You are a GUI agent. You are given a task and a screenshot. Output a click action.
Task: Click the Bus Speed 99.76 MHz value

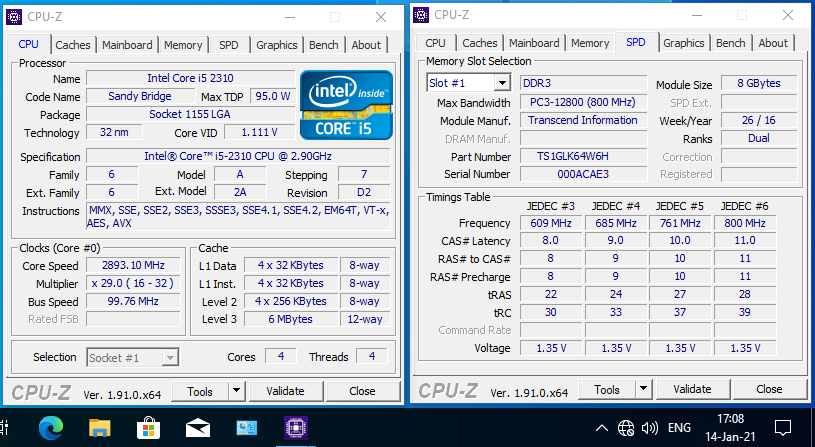click(x=133, y=301)
